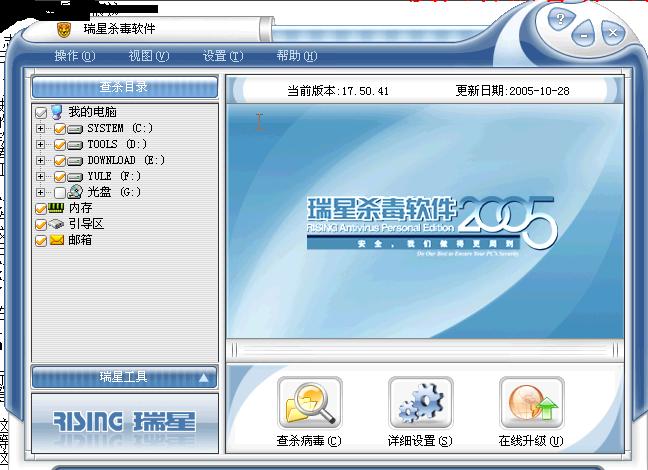Expand the SYSTEM (C:) tree node

pyautogui.click(x=40, y=129)
